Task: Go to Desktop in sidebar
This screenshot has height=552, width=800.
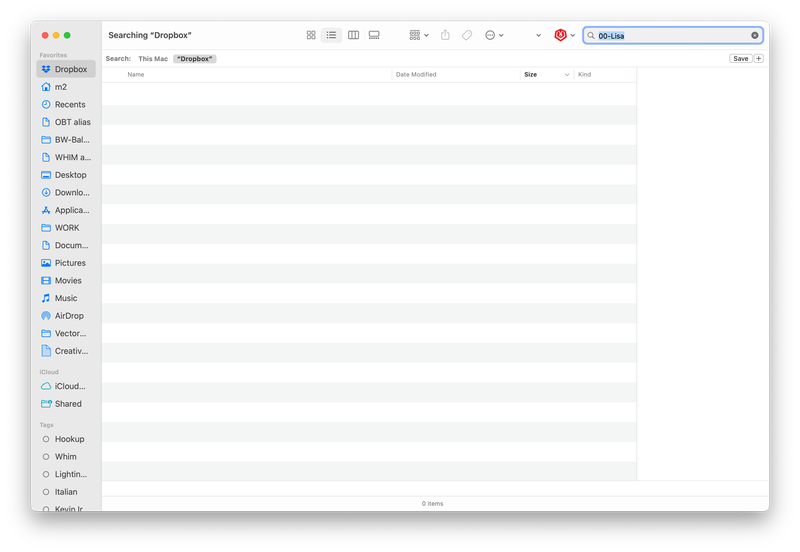Action: 66,175
